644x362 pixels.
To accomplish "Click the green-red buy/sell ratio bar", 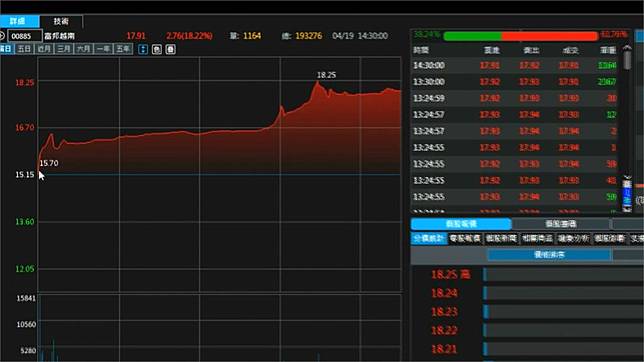I will [x=521, y=36].
